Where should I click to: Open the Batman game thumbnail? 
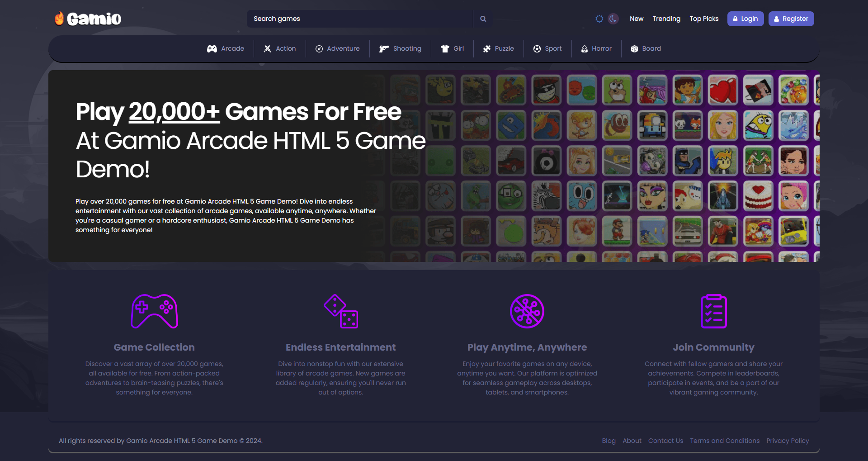pyautogui.click(x=688, y=160)
